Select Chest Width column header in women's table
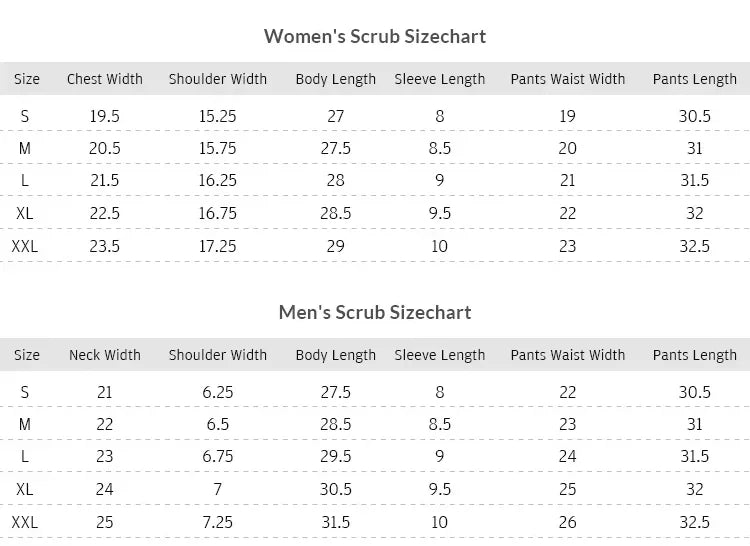The height and width of the screenshot is (546, 750). tap(105, 79)
